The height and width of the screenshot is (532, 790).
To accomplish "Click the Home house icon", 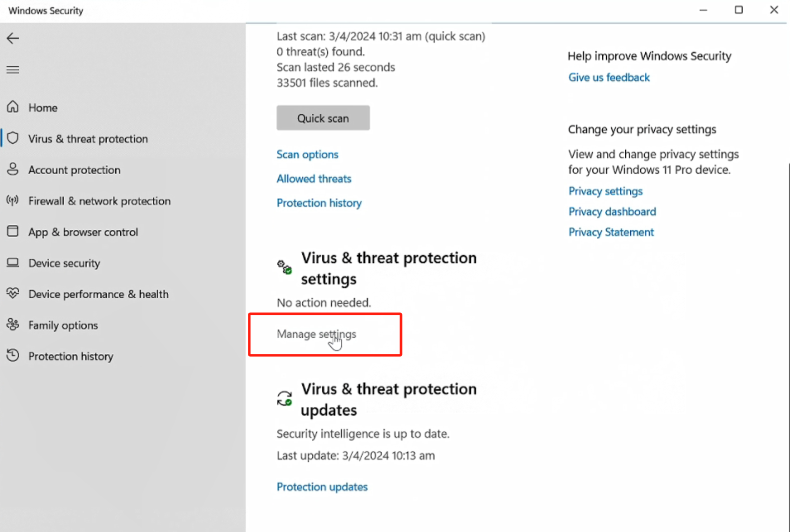I will coord(13,107).
